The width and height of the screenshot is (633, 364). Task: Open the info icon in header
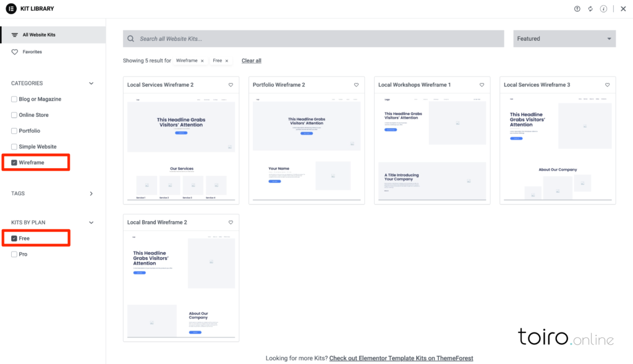tap(603, 9)
